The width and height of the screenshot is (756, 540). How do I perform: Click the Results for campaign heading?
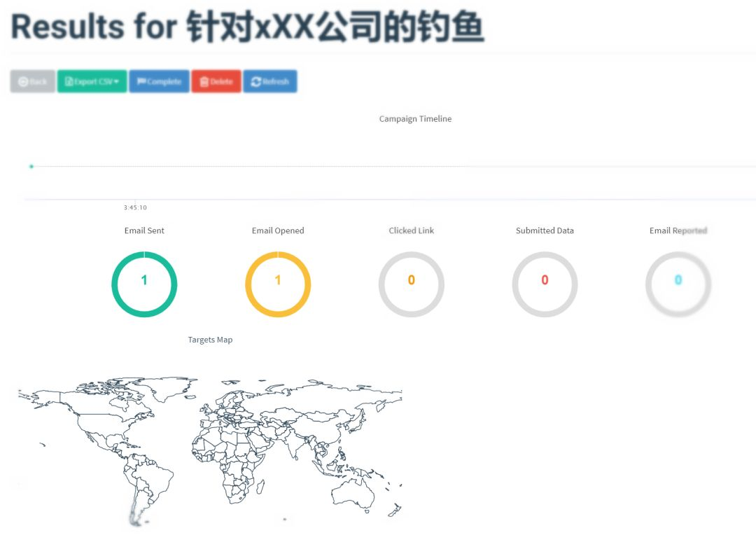click(247, 27)
